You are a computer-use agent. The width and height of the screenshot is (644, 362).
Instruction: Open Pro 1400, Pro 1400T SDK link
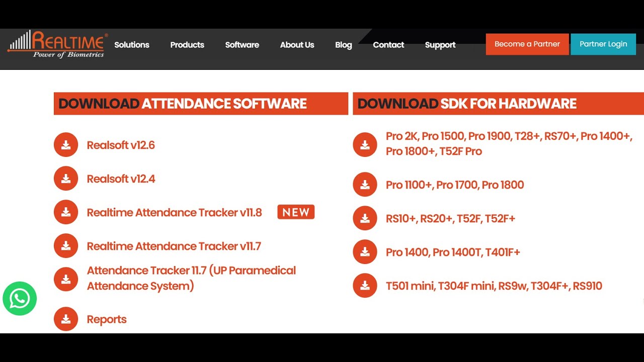pos(453,252)
